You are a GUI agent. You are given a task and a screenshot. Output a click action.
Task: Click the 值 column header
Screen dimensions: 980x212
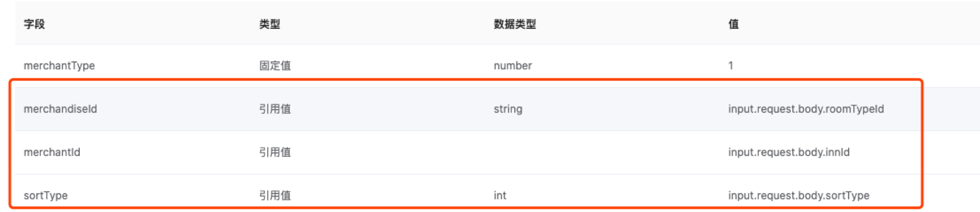pyautogui.click(x=733, y=24)
